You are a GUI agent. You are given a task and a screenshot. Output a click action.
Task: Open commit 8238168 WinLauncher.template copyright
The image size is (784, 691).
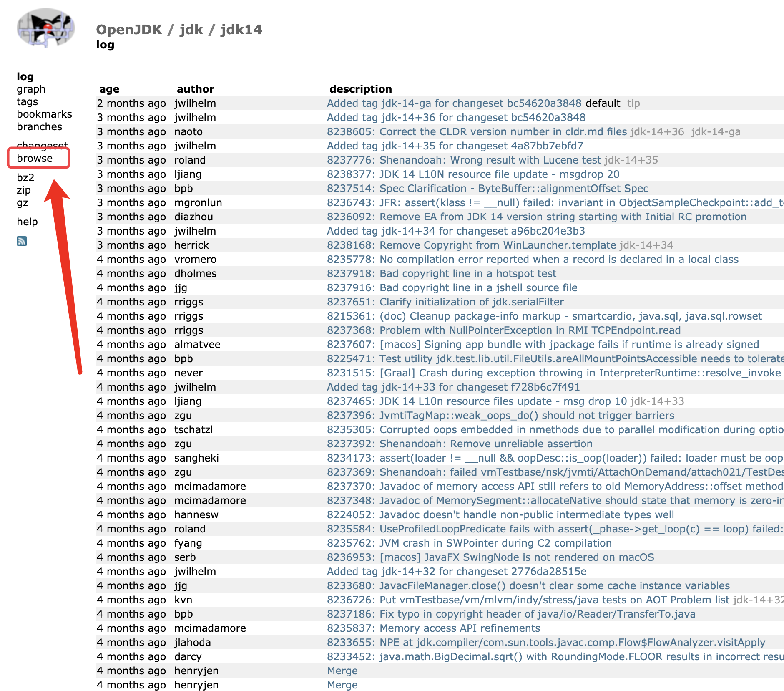pyautogui.click(x=472, y=245)
